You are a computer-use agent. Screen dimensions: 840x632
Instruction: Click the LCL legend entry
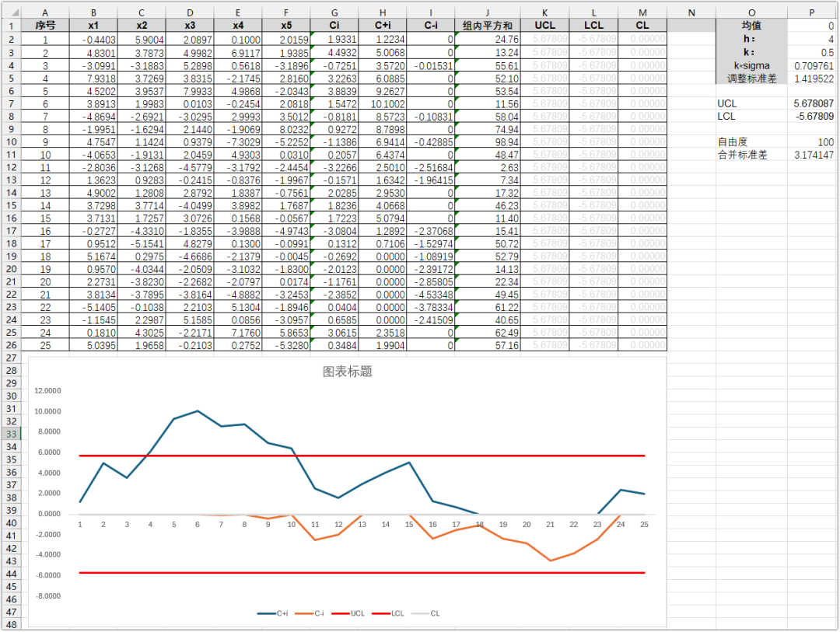tap(388, 613)
